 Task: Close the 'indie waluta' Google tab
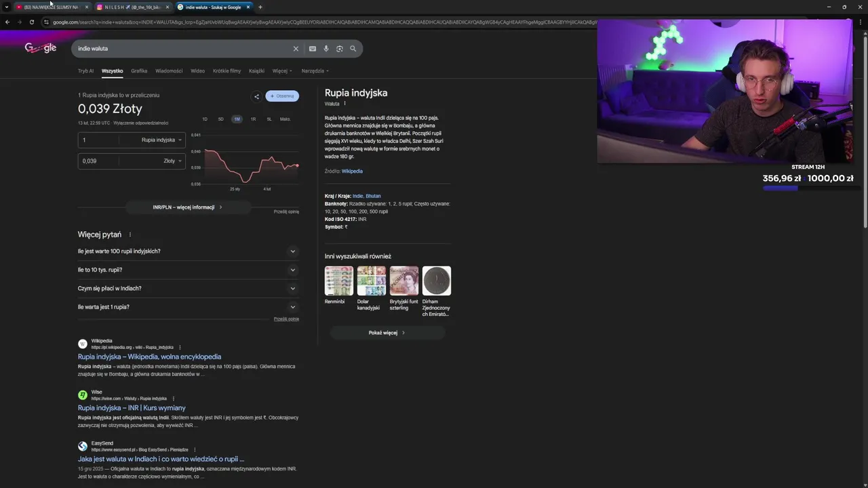[x=248, y=7]
